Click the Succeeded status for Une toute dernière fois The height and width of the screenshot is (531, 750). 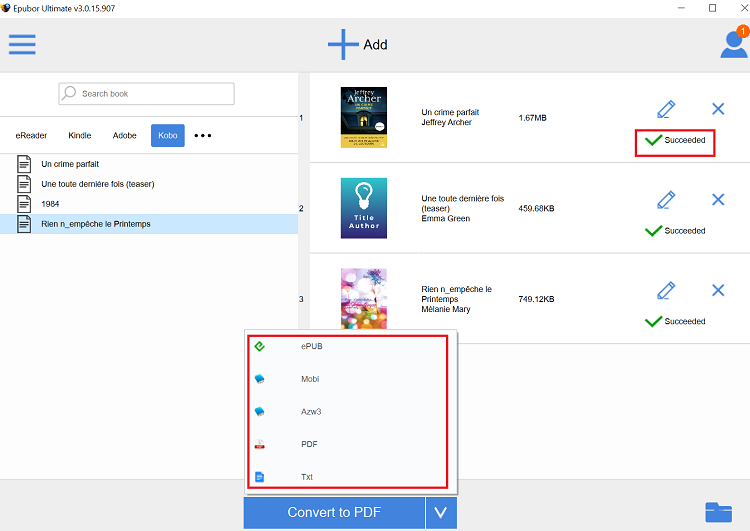pyautogui.click(x=675, y=231)
